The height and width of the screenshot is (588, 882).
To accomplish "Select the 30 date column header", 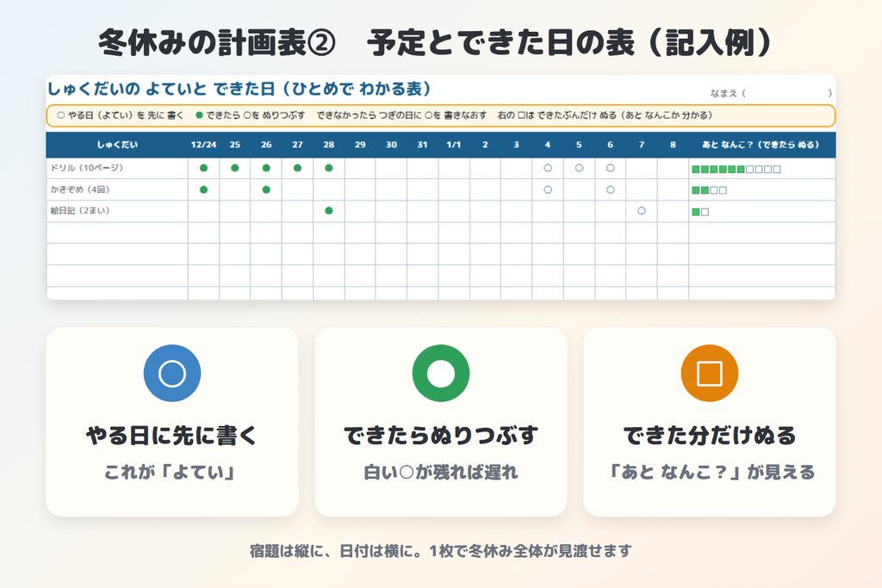I will 392,145.
